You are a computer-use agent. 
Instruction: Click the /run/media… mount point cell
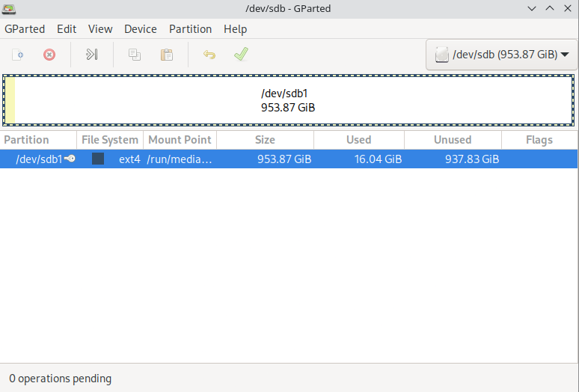click(x=180, y=159)
